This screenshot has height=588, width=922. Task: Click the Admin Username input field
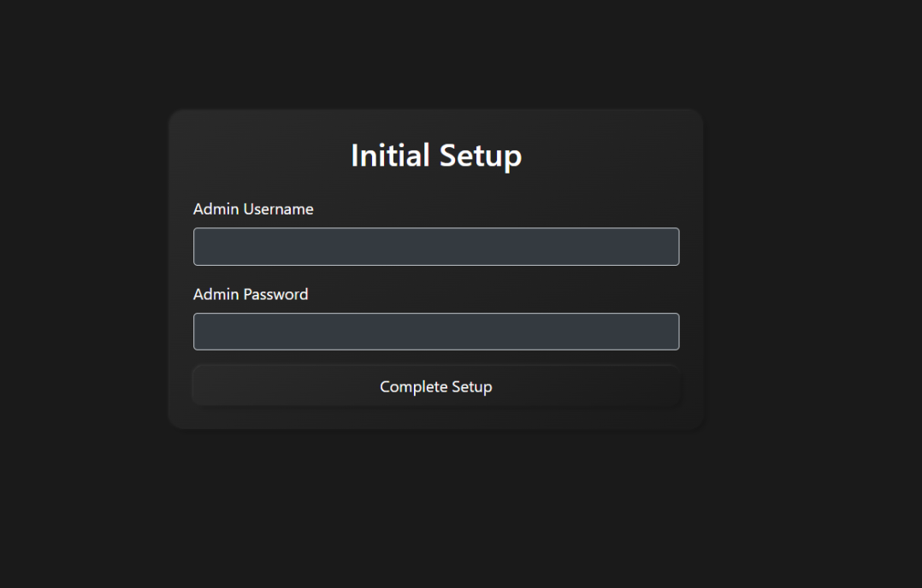click(x=436, y=246)
